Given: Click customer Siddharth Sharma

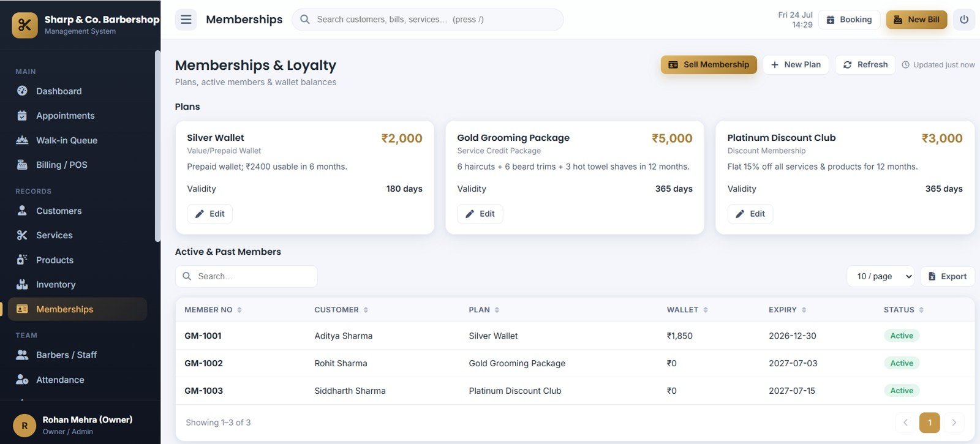Looking at the screenshot, I should tap(350, 391).
